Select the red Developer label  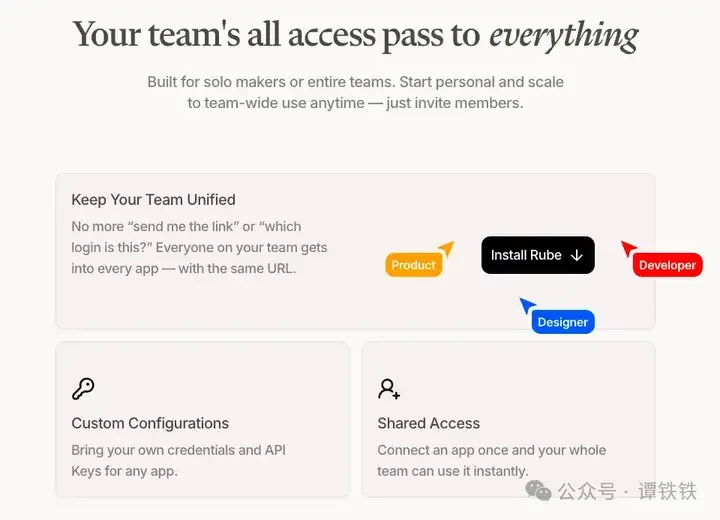pyautogui.click(x=667, y=265)
